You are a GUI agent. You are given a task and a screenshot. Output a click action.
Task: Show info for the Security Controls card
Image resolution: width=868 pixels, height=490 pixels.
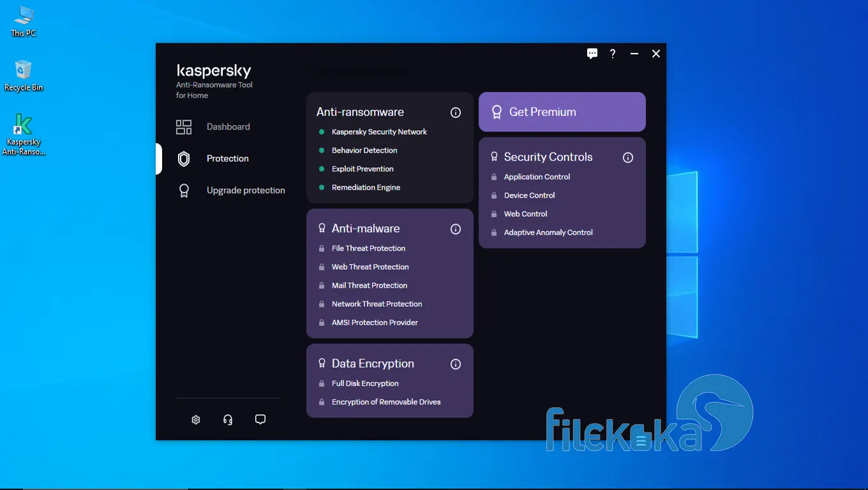coord(628,158)
